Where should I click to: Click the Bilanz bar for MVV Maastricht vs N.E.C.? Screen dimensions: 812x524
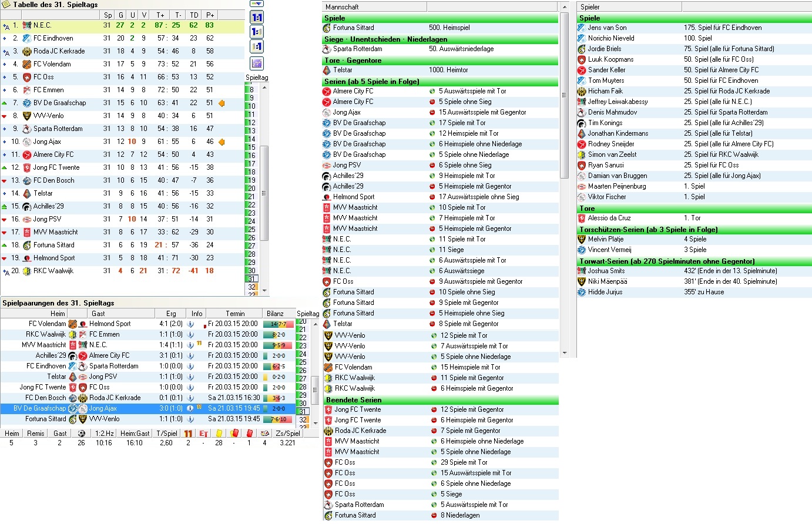pos(279,345)
